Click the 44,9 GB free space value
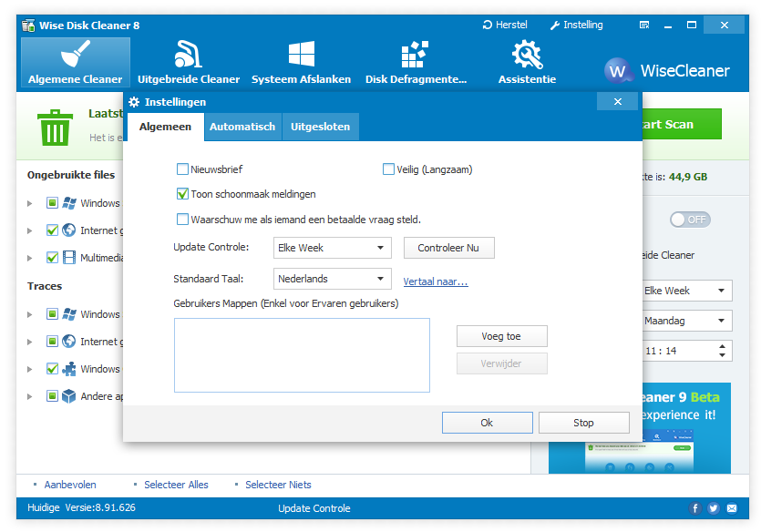Image resolution: width=761 pixels, height=532 pixels. click(688, 177)
